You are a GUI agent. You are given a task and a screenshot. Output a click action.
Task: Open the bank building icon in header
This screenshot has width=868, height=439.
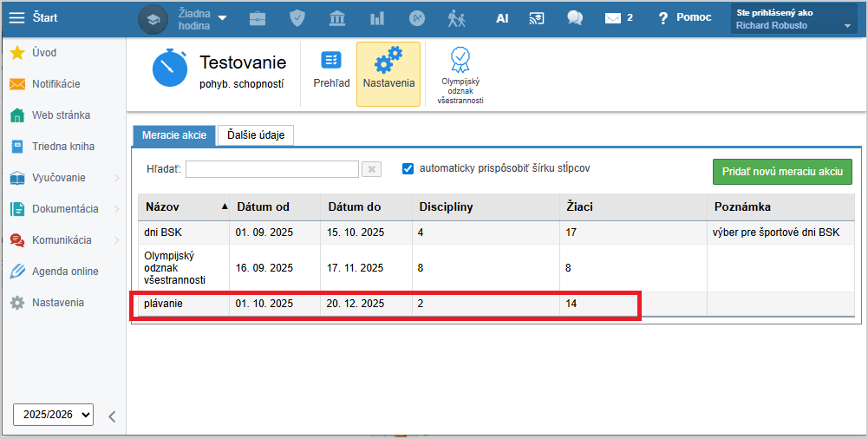(x=337, y=17)
